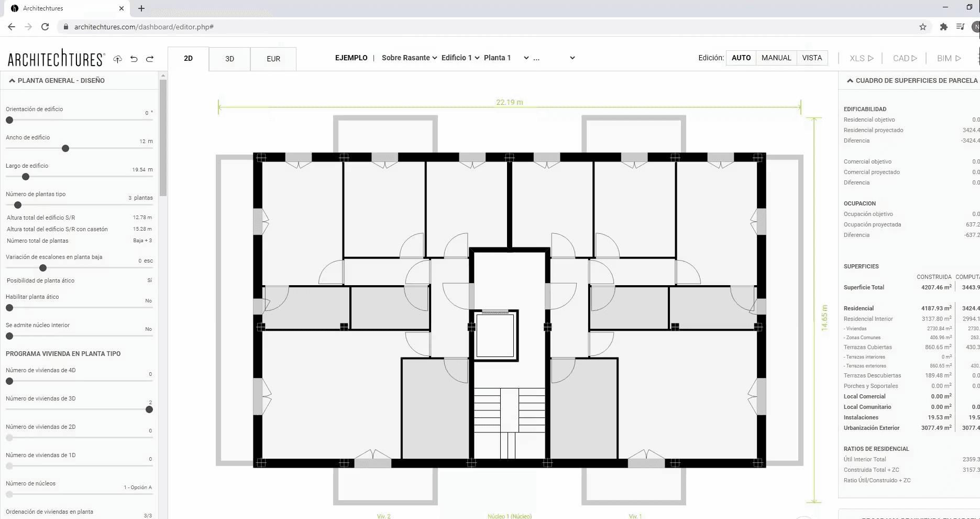Open a new browser tab
The image size is (980, 519).
141,8
